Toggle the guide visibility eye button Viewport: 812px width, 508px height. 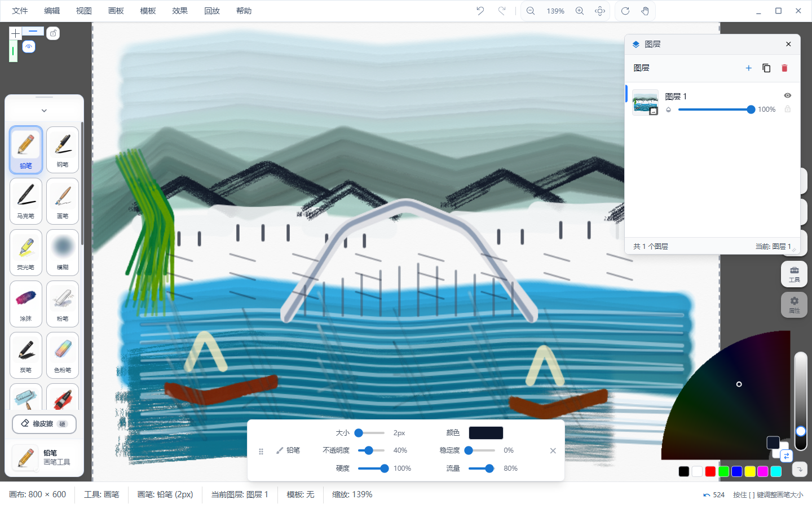[x=29, y=47]
